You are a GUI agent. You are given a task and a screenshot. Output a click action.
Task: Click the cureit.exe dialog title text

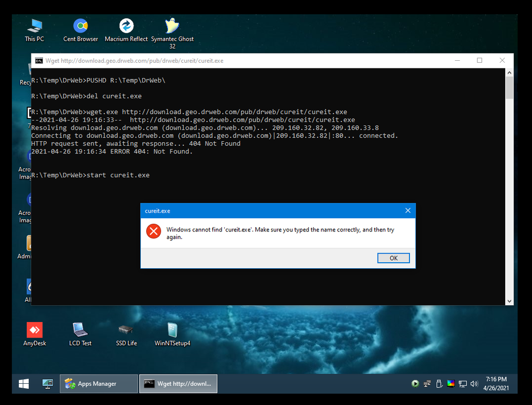157,211
